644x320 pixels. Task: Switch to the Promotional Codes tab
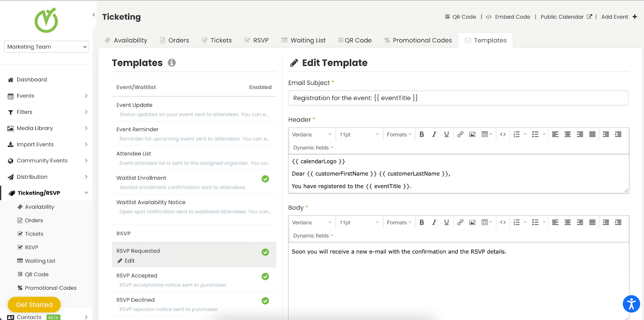pyautogui.click(x=418, y=40)
